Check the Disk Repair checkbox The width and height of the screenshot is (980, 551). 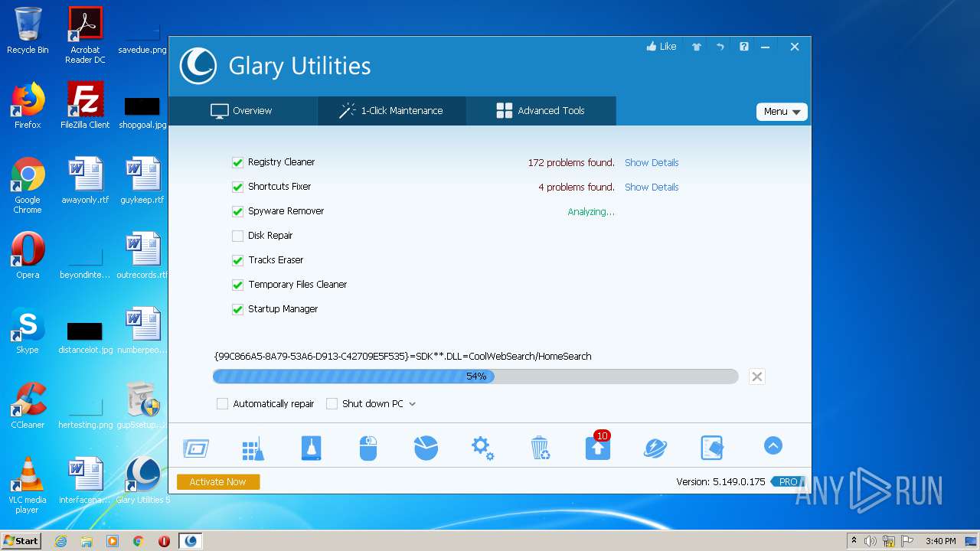click(x=237, y=236)
